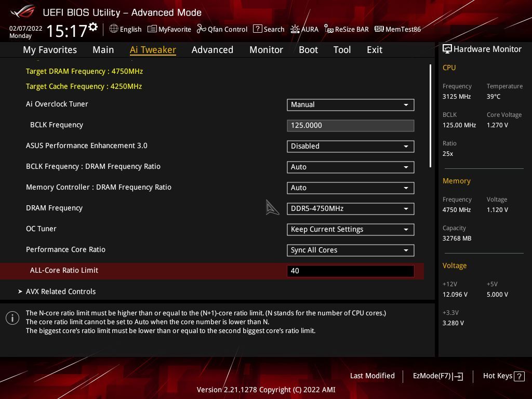Open DRAM Frequency dropdown showing DDR5-4750MHz
532x399 pixels.
tap(351, 209)
